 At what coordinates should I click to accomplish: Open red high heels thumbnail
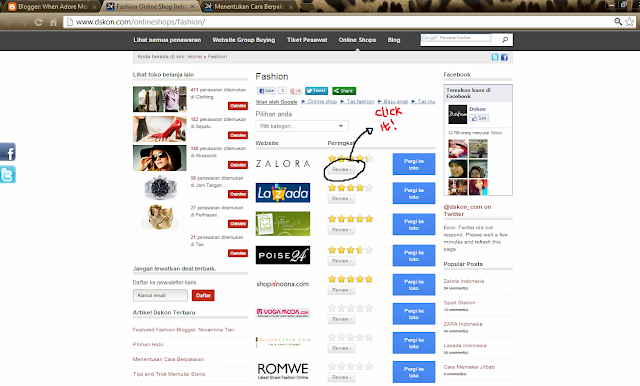tap(160, 129)
